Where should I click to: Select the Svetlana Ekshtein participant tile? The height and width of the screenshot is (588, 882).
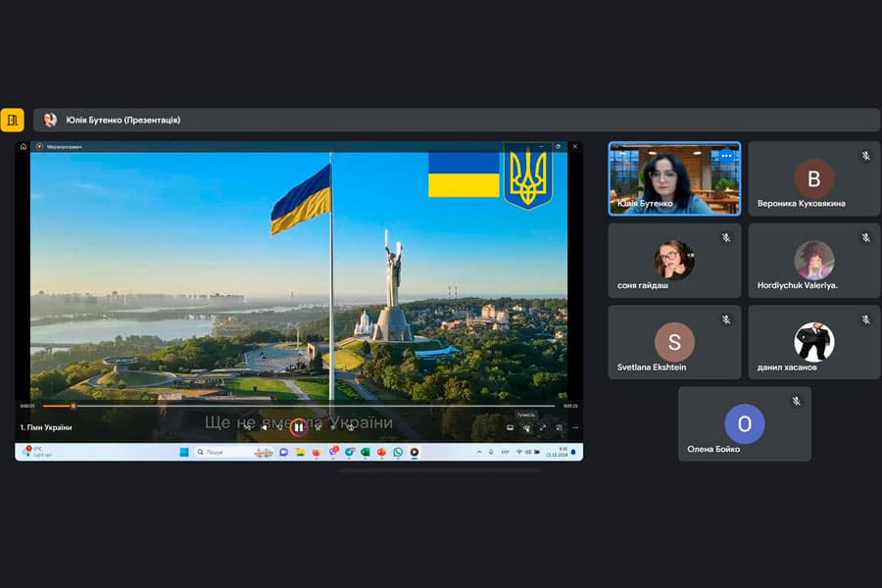click(x=674, y=342)
